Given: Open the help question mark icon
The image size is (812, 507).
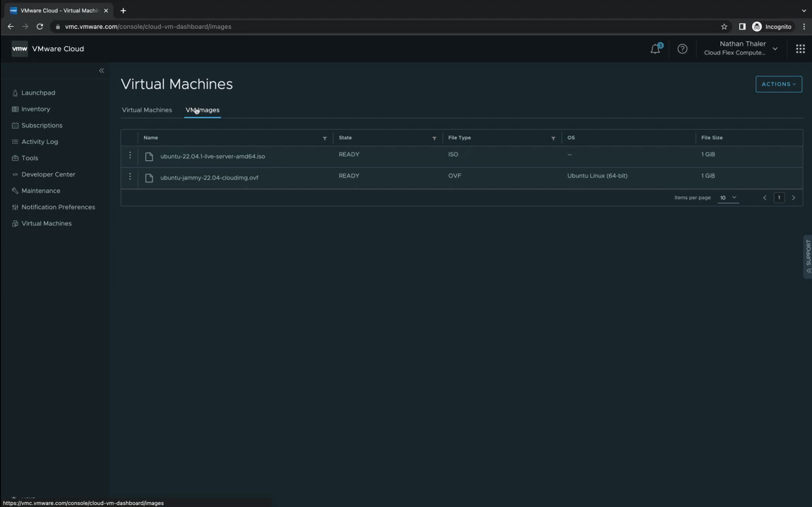Looking at the screenshot, I should coord(682,49).
